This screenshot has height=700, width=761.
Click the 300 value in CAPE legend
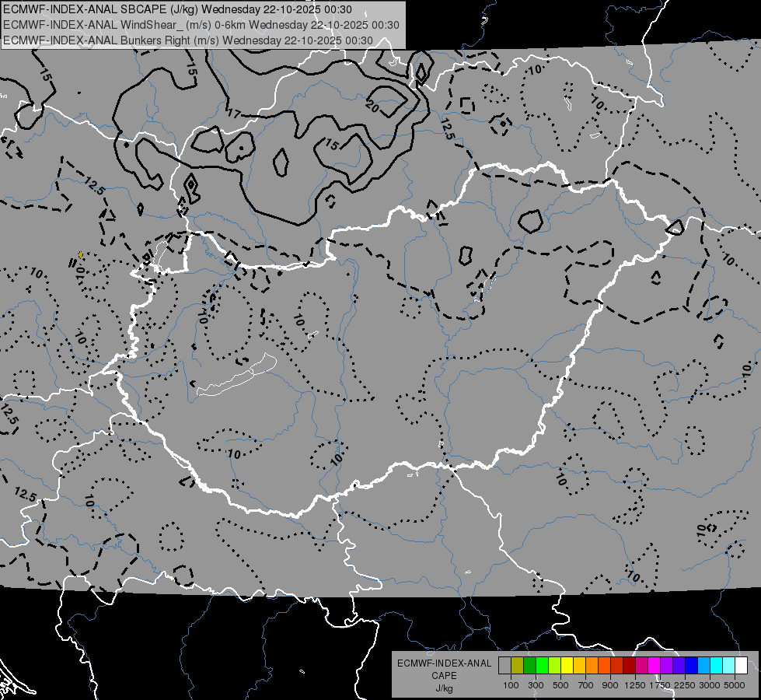(536, 685)
